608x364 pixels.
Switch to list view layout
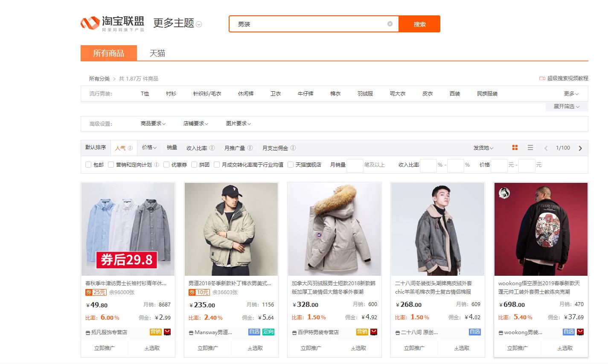click(530, 147)
